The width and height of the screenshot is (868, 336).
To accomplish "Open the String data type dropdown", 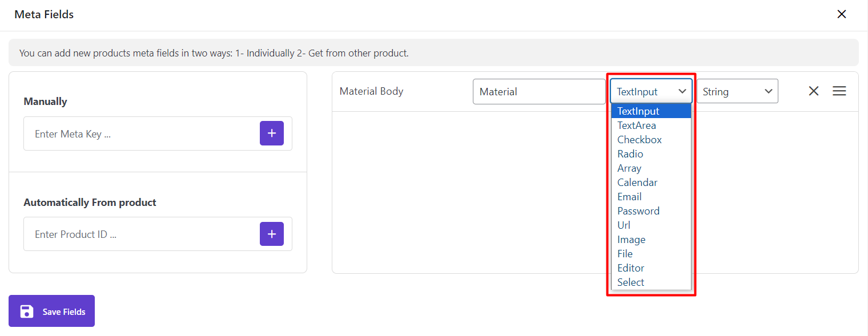I will pyautogui.click(x=737, y=91).
